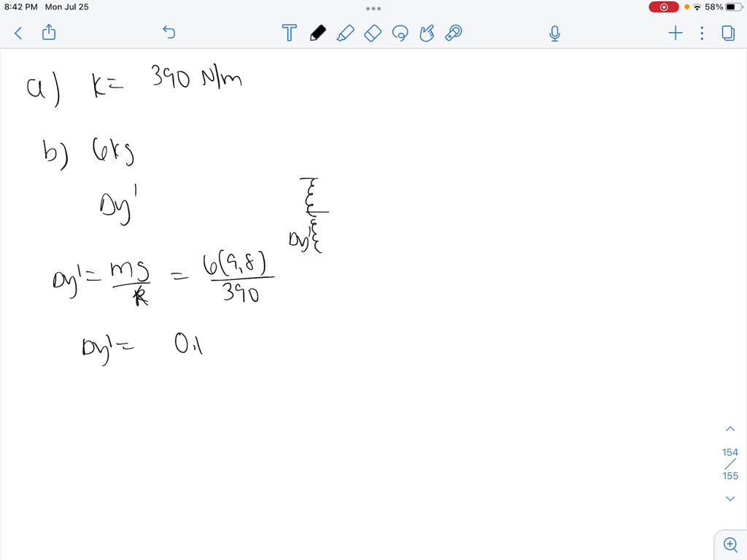Image resolution: width=747 pixels, height=560 pixels.
Task: Tap the page number 154/155 indicator
Action: [x=729, y=464]
